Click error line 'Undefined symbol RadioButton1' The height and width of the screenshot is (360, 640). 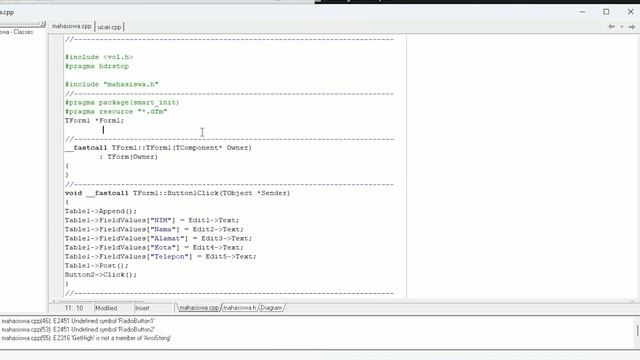[x=78, y=321]
